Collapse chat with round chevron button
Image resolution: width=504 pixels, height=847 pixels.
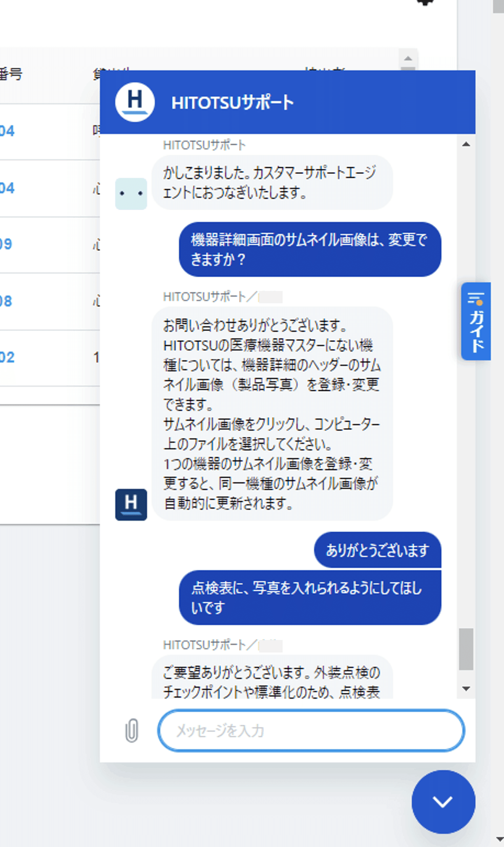443,802
